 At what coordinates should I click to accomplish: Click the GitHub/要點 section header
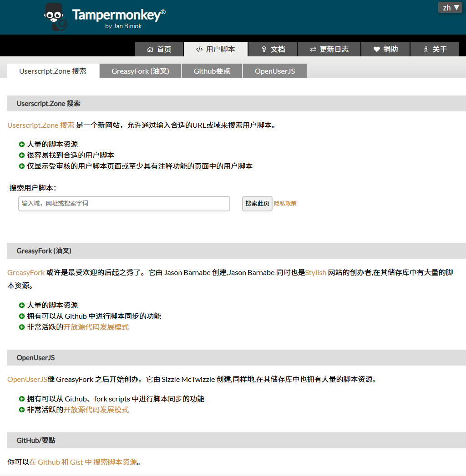(236, 440)
